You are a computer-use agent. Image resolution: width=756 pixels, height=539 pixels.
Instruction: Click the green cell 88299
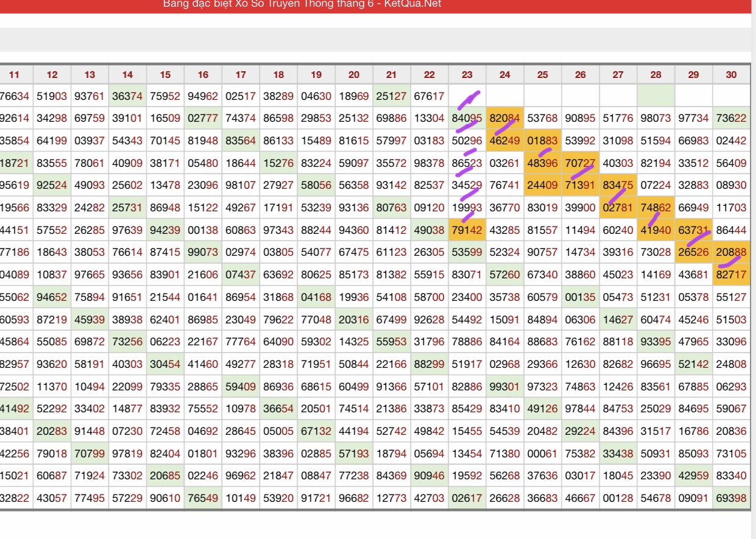pos(429,364)
